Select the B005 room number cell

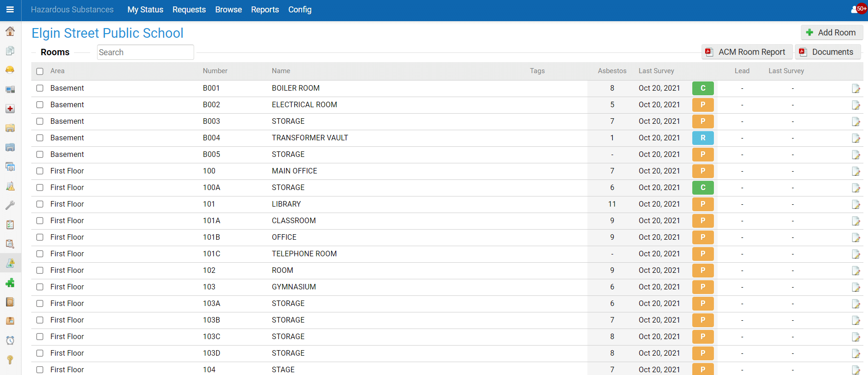click(x=212, y=154)
